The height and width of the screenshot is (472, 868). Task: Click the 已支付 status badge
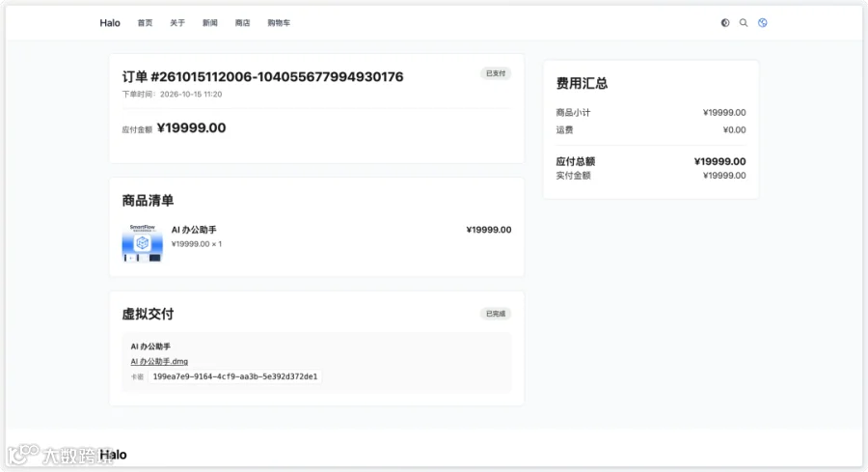(496, 73)
